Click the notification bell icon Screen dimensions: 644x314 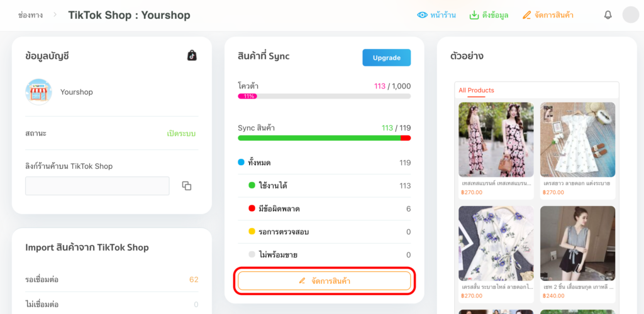tap(608, 15)
